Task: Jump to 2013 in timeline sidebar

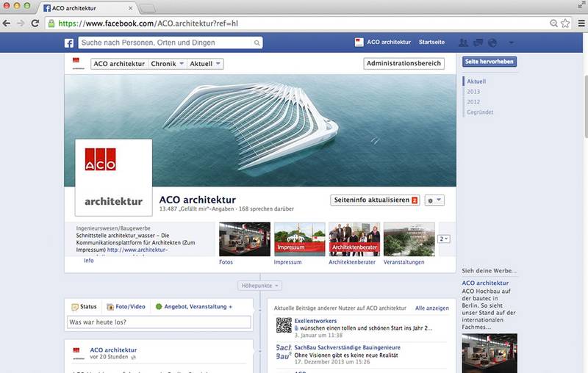Action: click(473, 92)
